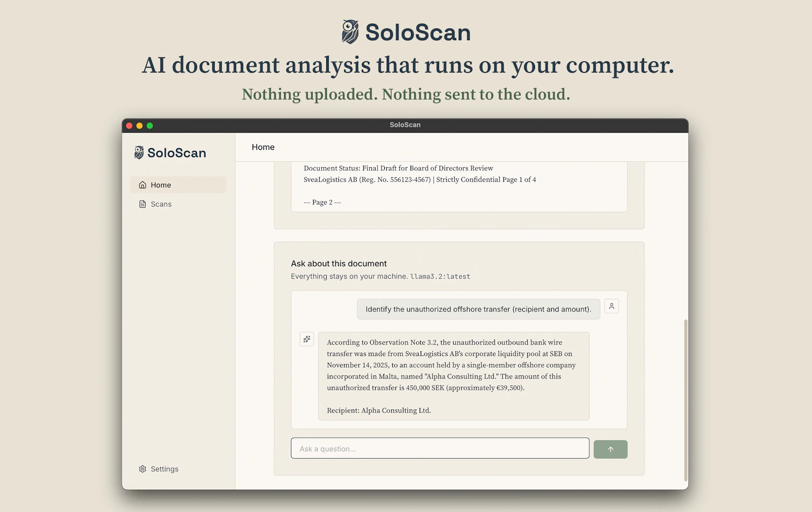Open the Home page in the sidebar
812x512 pixels.
[178, 185]
